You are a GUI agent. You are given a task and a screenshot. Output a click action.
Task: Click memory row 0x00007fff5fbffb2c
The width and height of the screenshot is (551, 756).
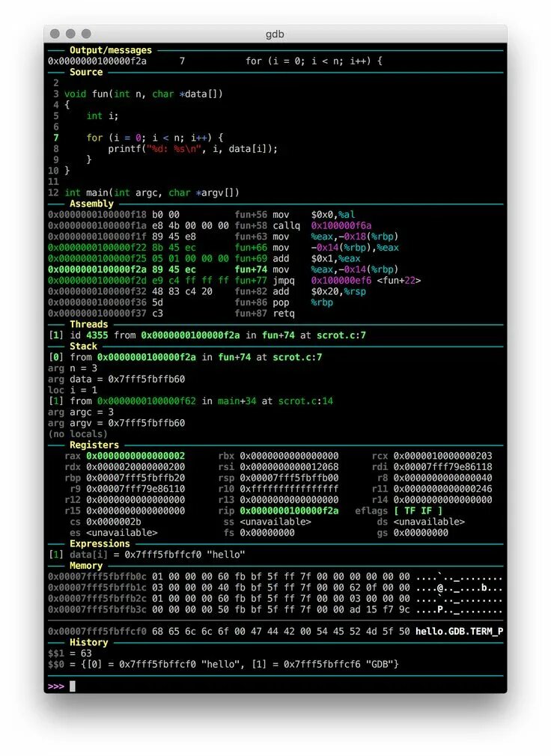click(275, 598)
